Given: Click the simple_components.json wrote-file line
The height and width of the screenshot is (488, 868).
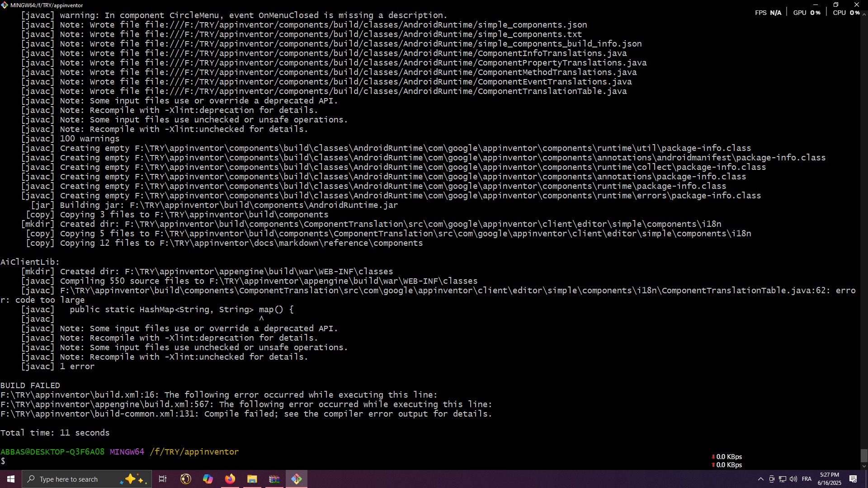Looking at the screenshot, I should pos(304,25).
